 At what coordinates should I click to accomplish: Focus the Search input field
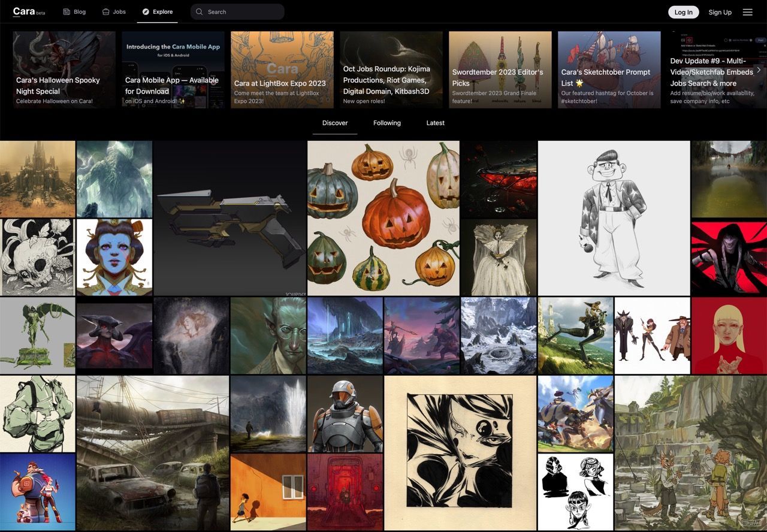(x=243, y=12)
